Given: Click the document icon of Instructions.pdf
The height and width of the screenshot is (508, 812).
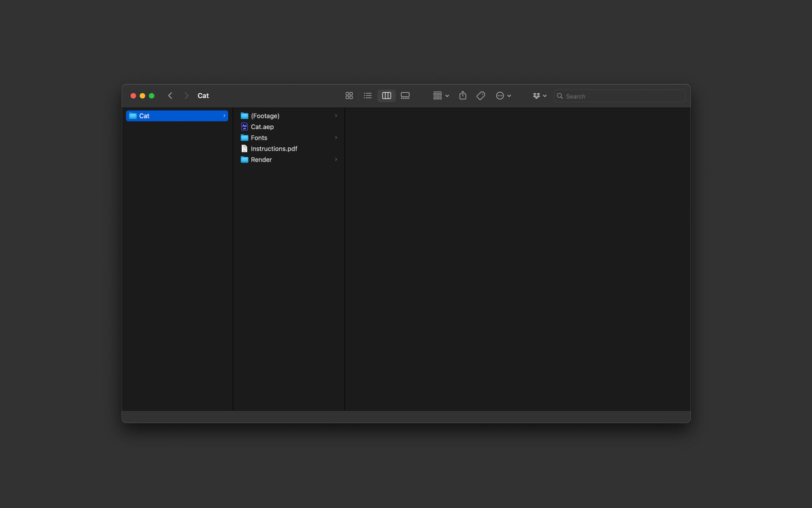Looking at the screenshot, I should pos(244,148).
